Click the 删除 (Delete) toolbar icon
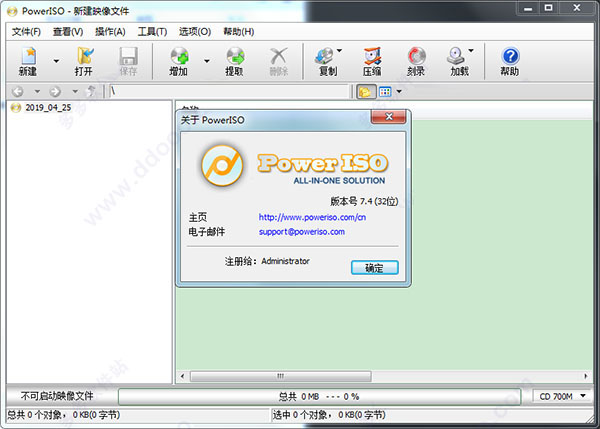This screenshot has height=429, width=600. (x=279, y=61)
